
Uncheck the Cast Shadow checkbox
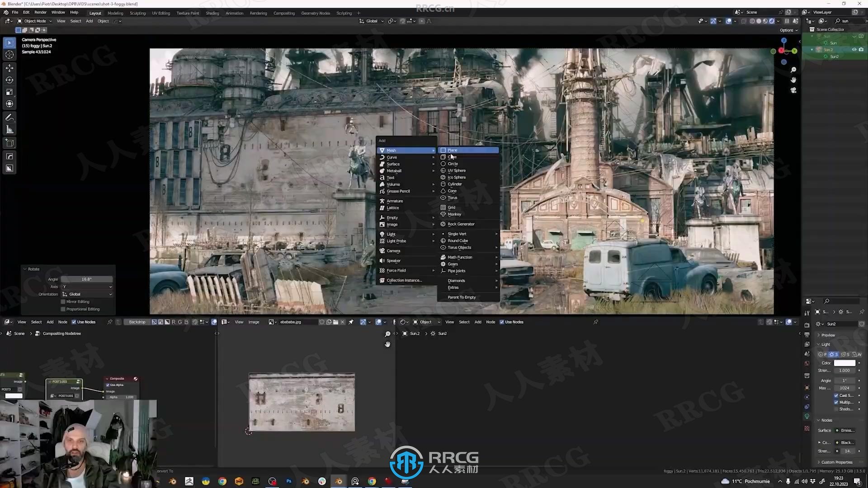pyautogui.click(x=836, y=396)
